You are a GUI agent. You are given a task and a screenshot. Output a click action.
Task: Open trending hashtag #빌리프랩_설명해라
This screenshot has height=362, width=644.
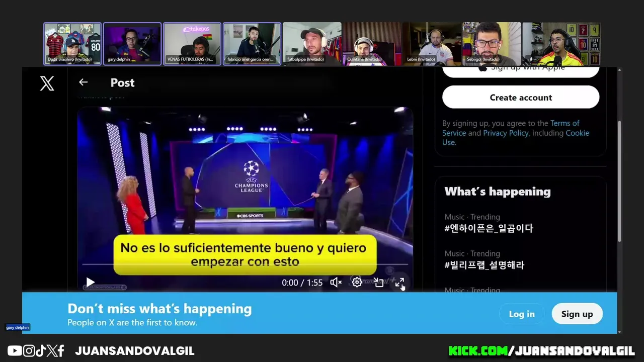click(x=484, y=265)
